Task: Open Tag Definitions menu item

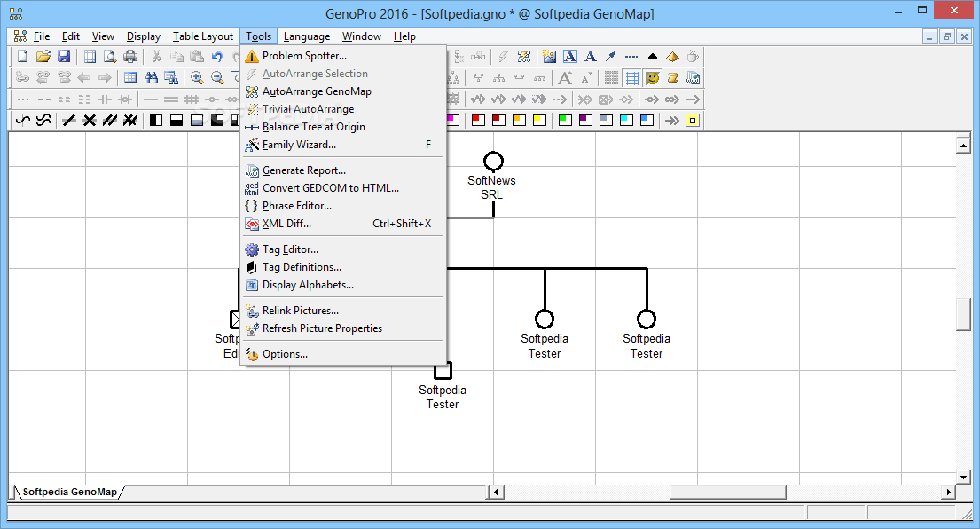Action: coord(343,267)
